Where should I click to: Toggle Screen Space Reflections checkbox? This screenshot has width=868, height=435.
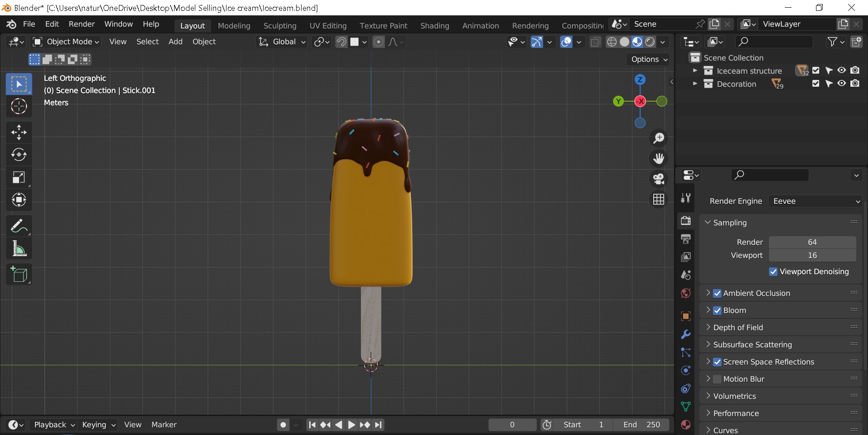(x=717, y=362)
